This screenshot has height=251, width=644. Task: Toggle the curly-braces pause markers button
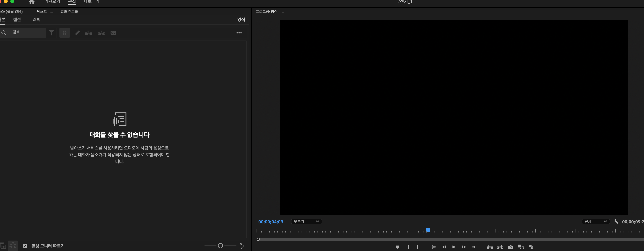pyautogui.click(x=64, y=33)
